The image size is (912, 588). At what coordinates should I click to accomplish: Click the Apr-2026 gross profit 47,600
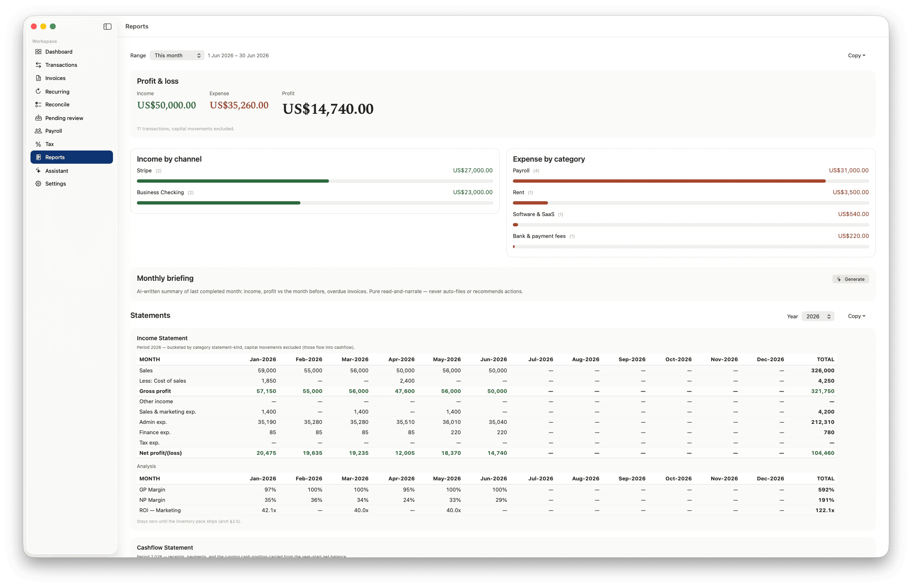(x=405, y=391)
